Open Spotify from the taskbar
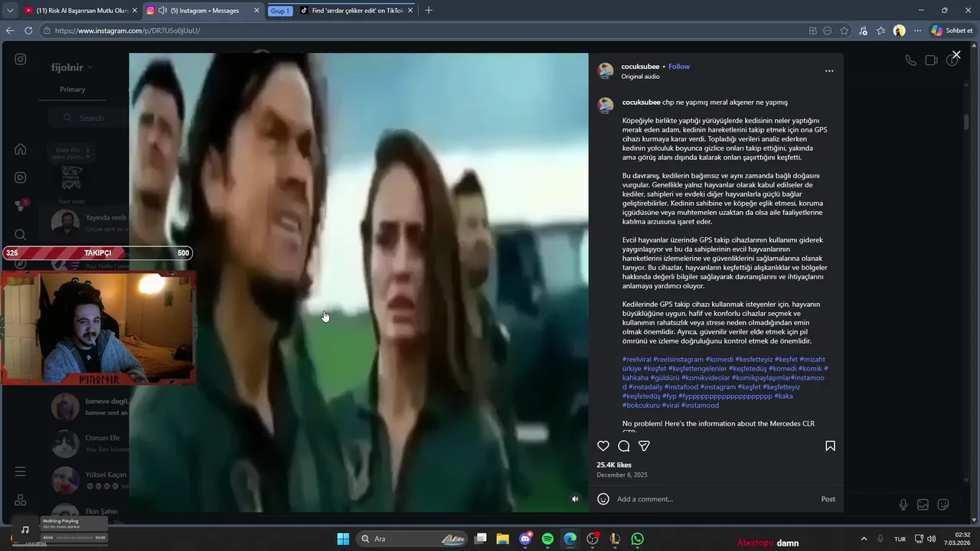 click(547, 539)
